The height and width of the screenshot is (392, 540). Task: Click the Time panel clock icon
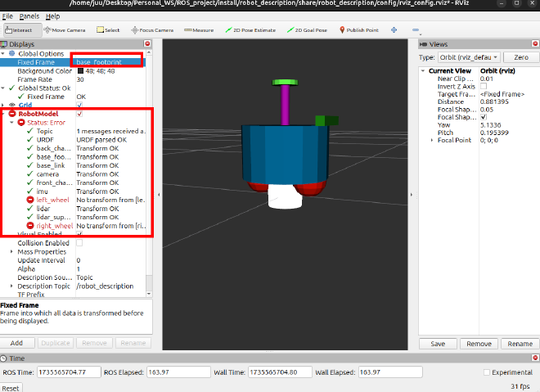(x=3, y=358)
